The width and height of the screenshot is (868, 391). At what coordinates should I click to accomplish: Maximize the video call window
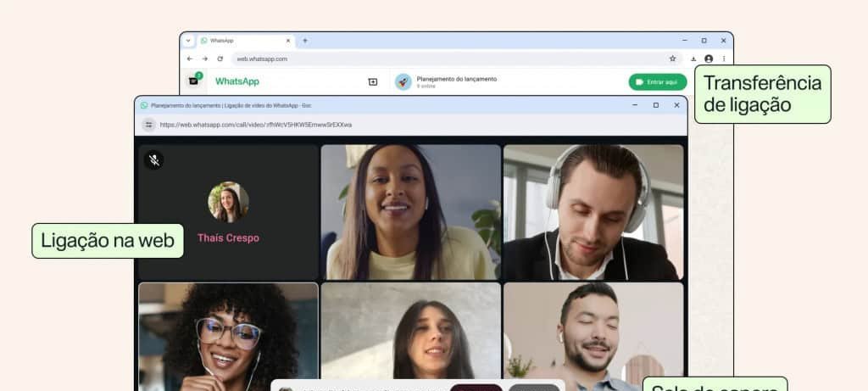click(x=656, y=105)
